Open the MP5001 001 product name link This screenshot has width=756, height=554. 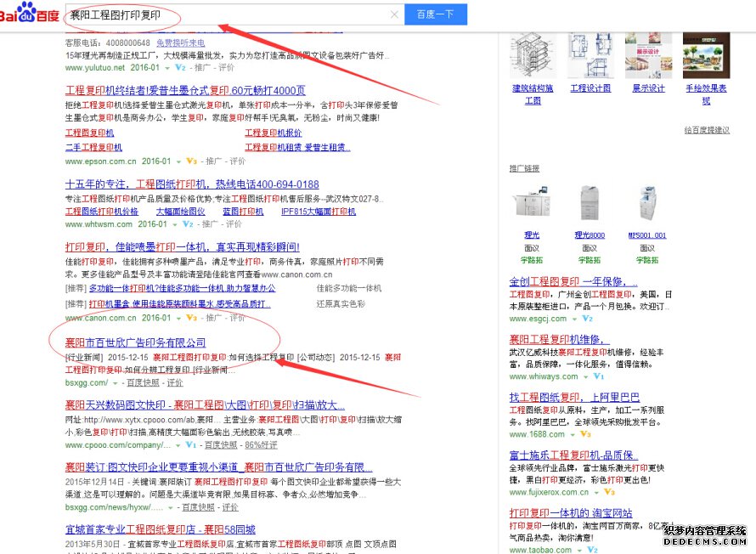click(x=647, y=235)
